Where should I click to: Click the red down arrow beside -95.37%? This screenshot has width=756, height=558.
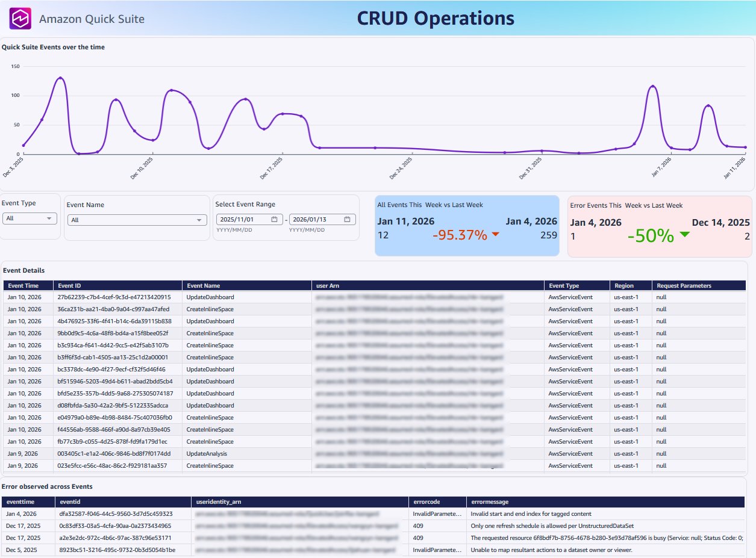[496, 235]
